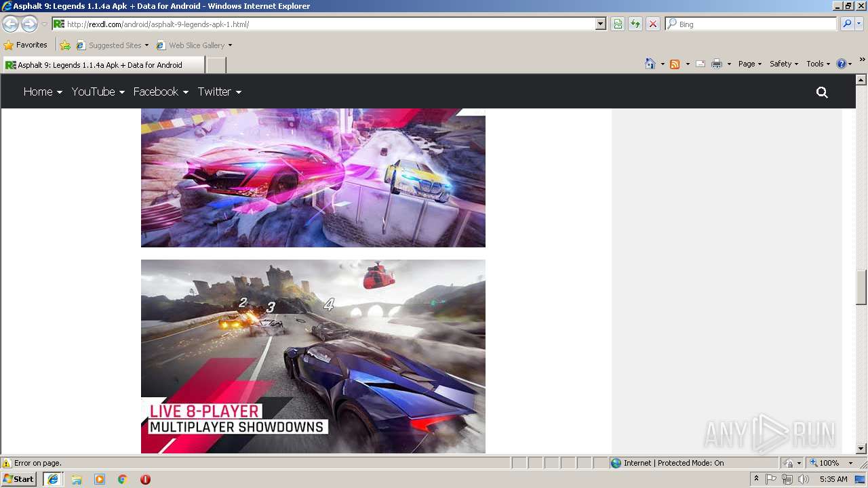Image resolution: width=868 pixels, height=488 pixels.
Task: Open Windows Explorer folder taskbar icon
Action: coord(77,479)
